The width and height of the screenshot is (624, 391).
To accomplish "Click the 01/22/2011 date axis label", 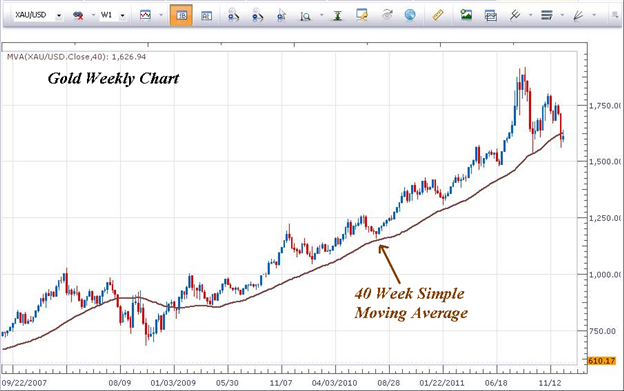I will point(442,383).
